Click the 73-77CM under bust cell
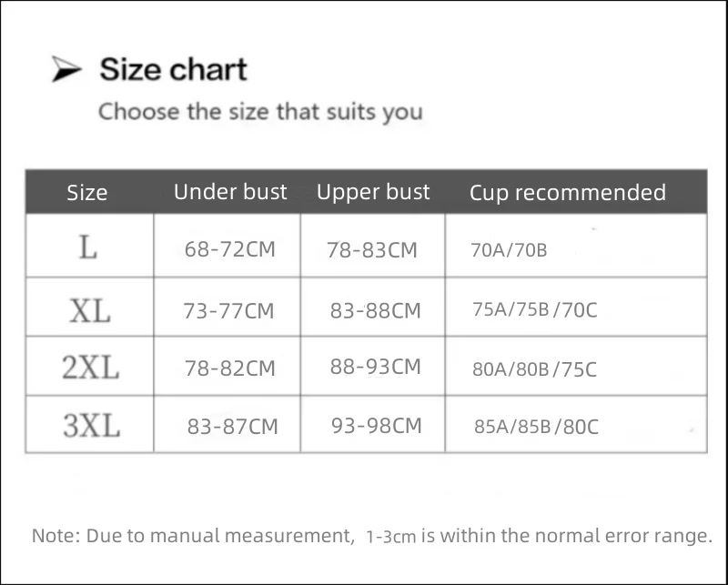 click(228, 311)
